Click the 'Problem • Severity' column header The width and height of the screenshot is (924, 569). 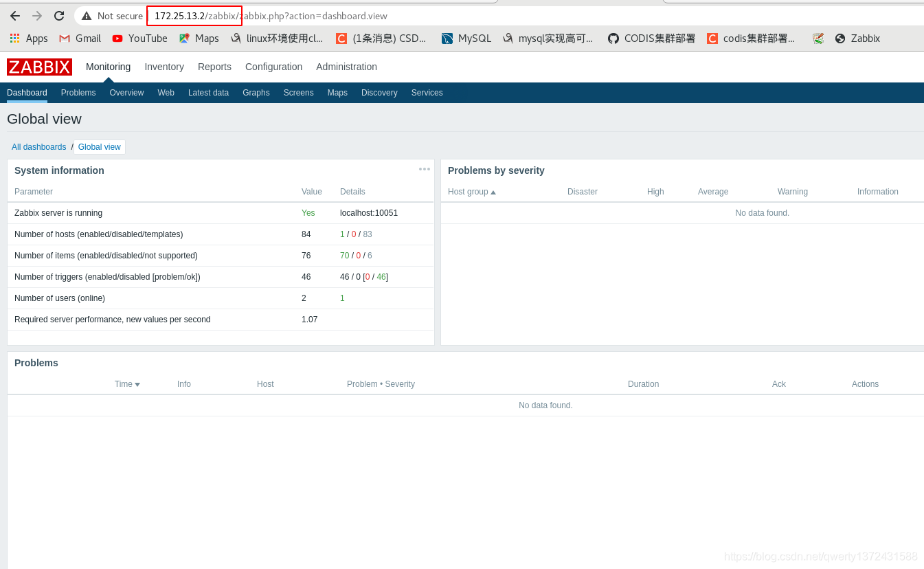(381, 384)
